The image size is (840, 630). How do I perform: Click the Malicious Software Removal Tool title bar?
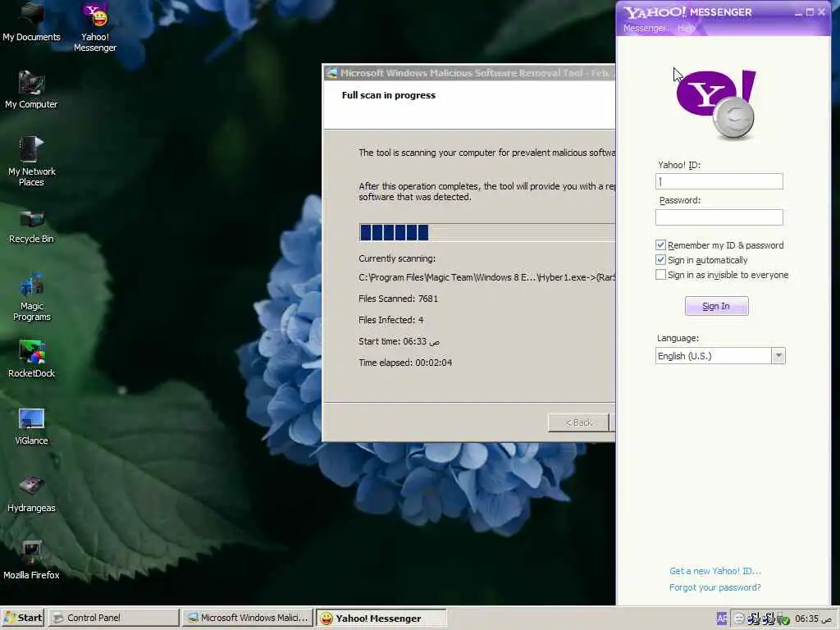[x=468, y=73]
